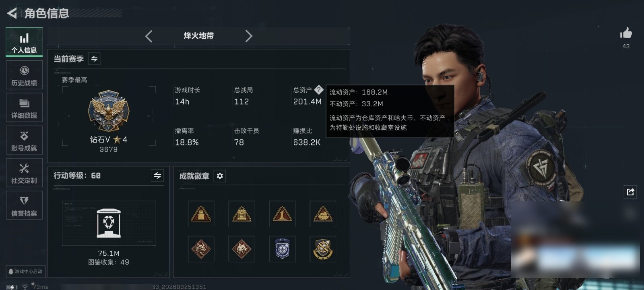The image size is (644, 290).
Task: Open the 账号成就 sidebar icon
Action: coord(24,141)
